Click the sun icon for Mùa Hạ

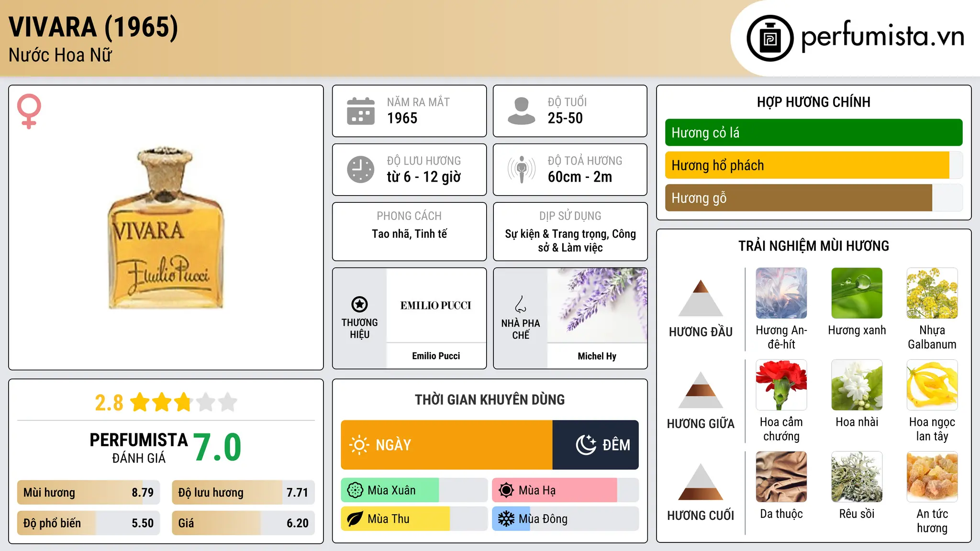coord(506,490)
